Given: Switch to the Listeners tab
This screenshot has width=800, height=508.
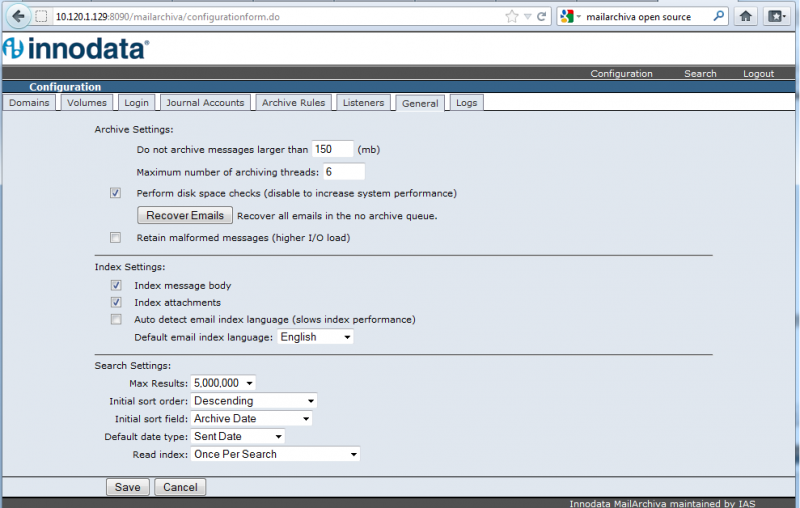Looking at the screenshot, I should pos(363,103).
